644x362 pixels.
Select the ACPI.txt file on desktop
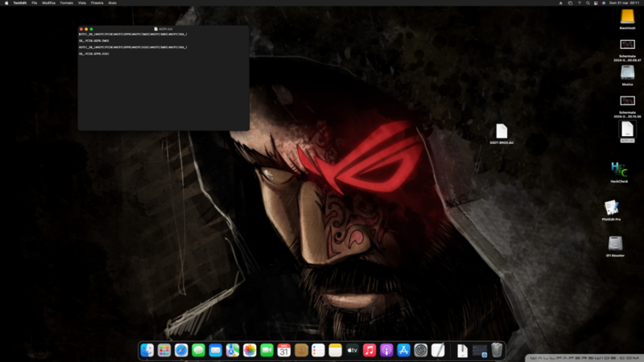[627, 132]
